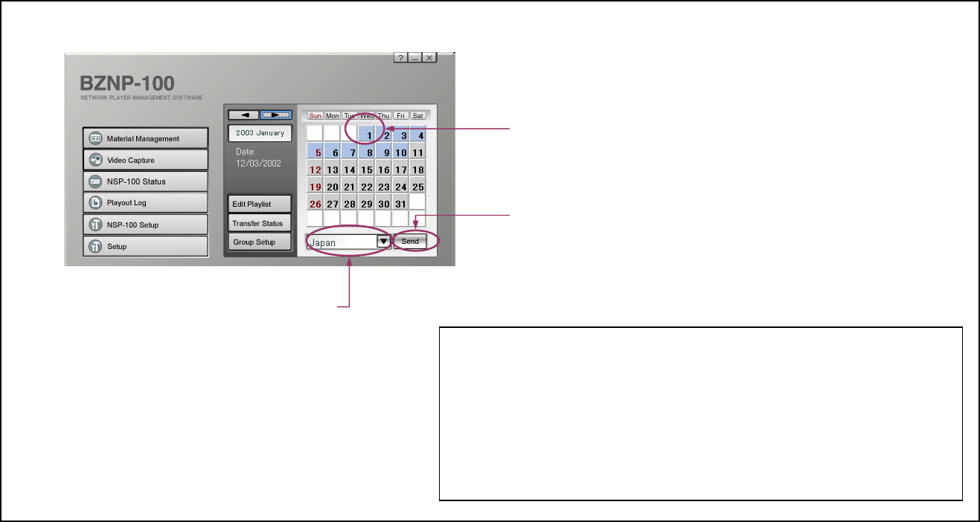
Task: Click the help question mark button
Action: pos(400,57)
